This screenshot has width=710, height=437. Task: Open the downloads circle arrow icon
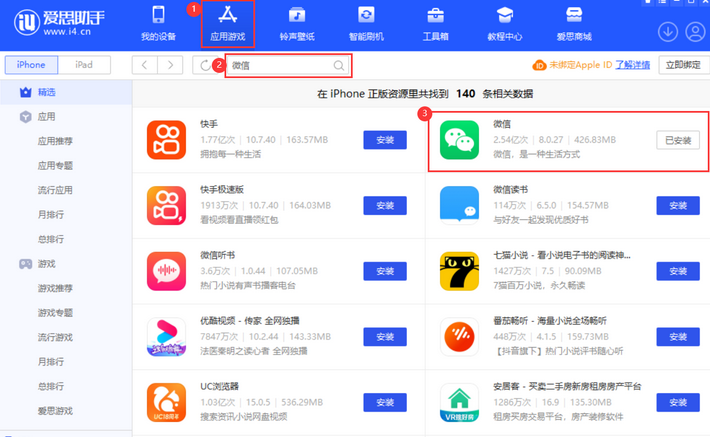[667, 32]
